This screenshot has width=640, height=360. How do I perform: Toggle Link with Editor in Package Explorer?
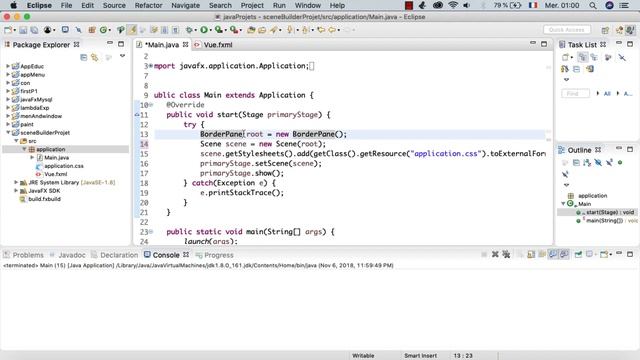tap(95, 58)
